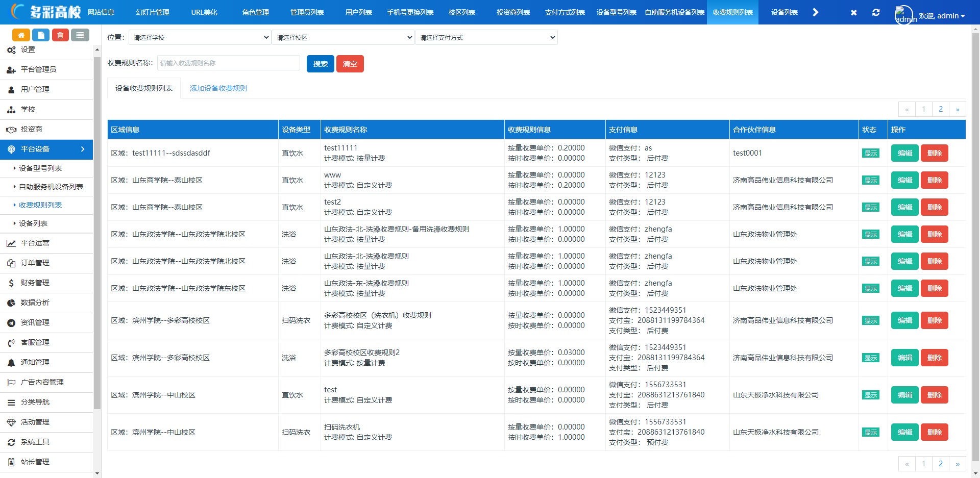Click the right chevron to show more tabs

tap(815, 12)
